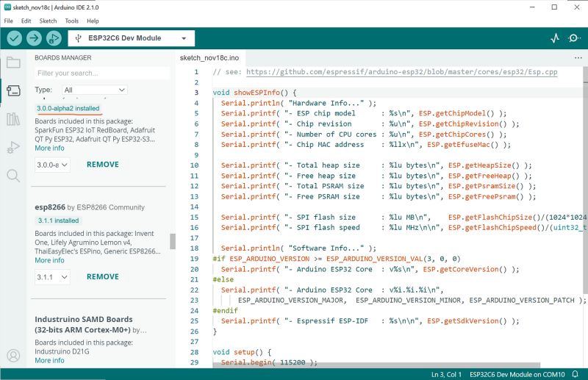Click the showESPInfo function name on line 3

(257, 93)
